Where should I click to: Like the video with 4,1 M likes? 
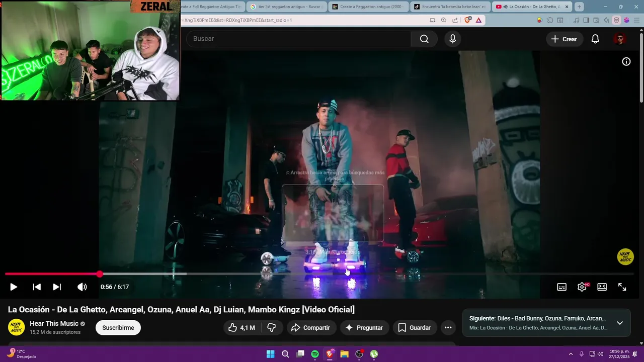[x=242, y=327]
